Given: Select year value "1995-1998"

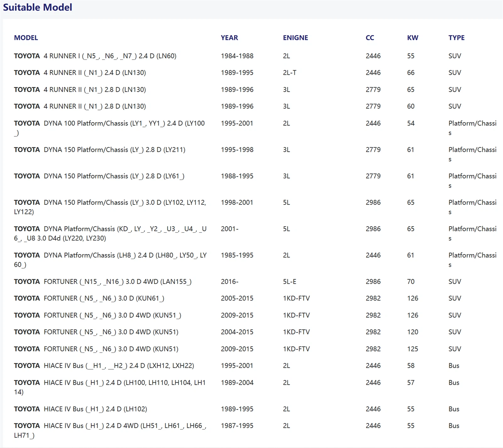Looking at the screenshot, I should 237,150.
